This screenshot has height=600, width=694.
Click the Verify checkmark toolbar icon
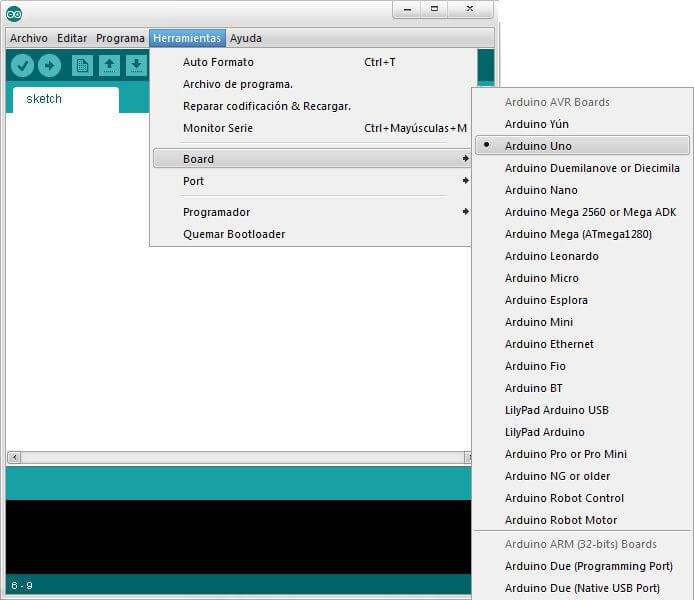[23, 65]
